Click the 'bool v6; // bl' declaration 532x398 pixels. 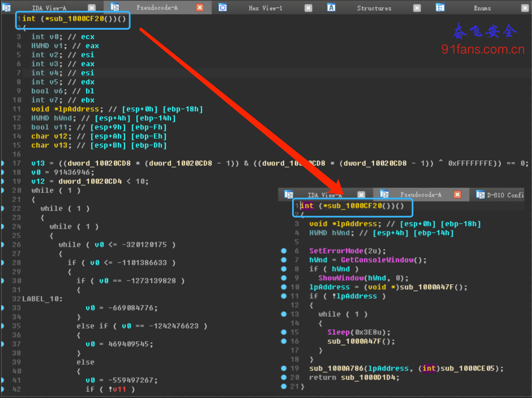63,91
